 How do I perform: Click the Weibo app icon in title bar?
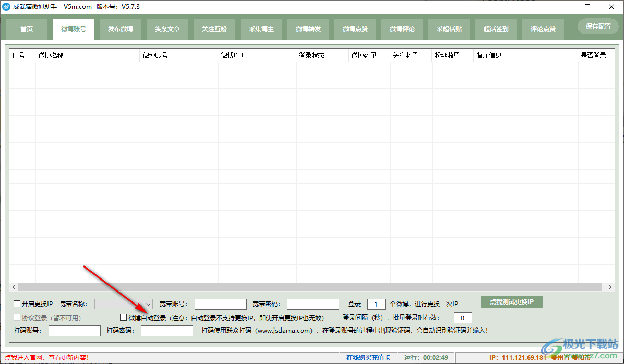tap(6, 7)
